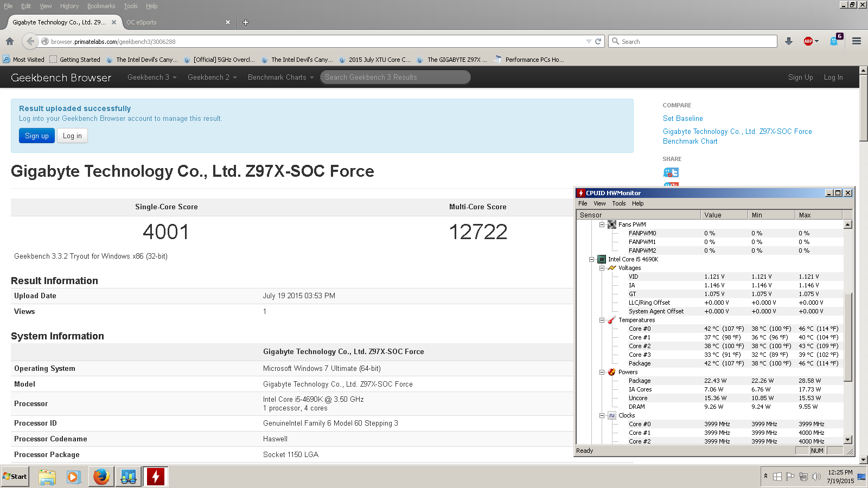Open Firefox Bookmarks menu
This screenshot has width=868, height=488.
click(101, 6)
